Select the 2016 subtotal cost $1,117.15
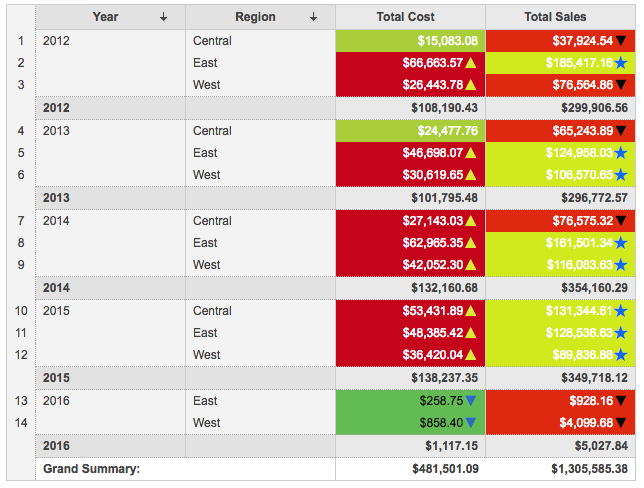644x488 pixels. coord(445,445)
